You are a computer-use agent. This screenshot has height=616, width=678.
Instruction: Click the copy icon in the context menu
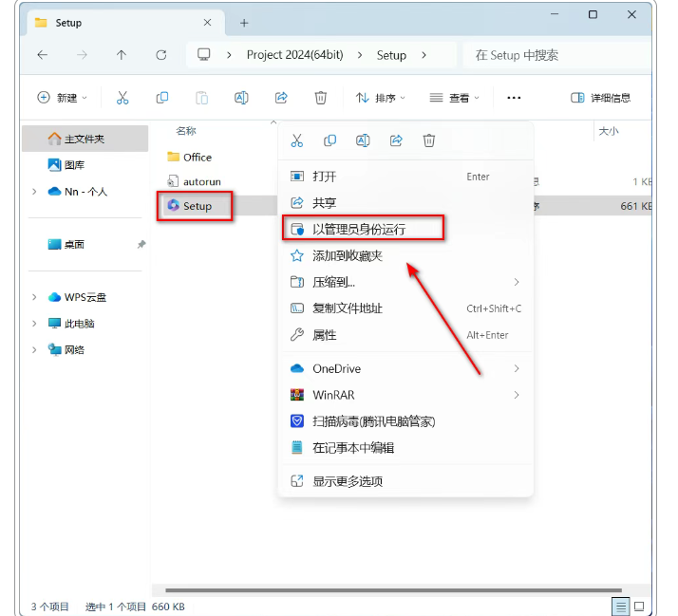point(330,140)
